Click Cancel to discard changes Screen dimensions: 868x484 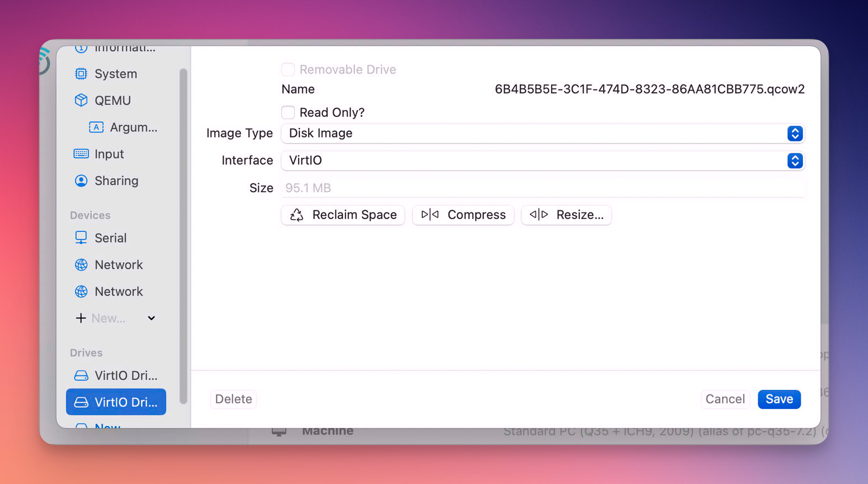[724, 399]
